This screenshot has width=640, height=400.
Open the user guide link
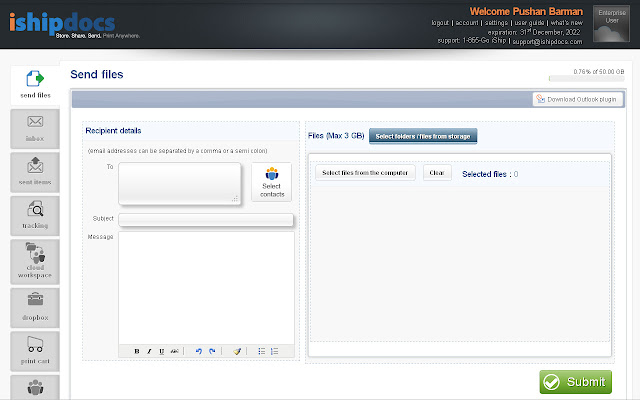point(529,23)
